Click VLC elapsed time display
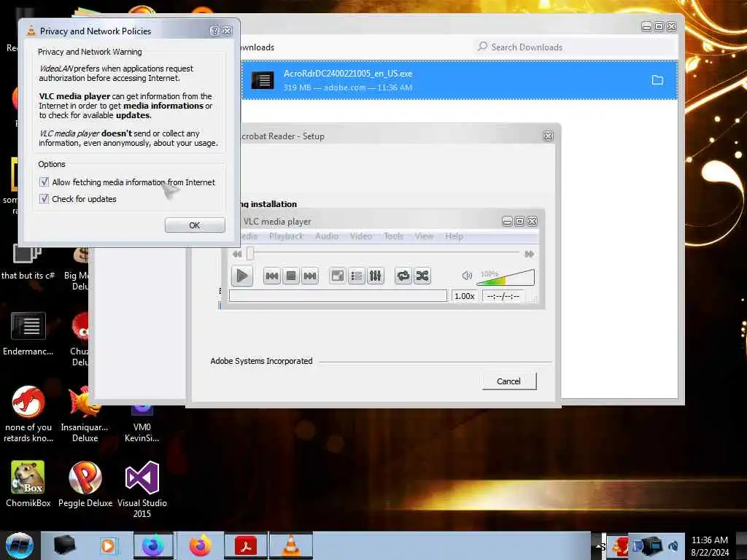Screen dimensions: 747x560 [x=503, y=296]
